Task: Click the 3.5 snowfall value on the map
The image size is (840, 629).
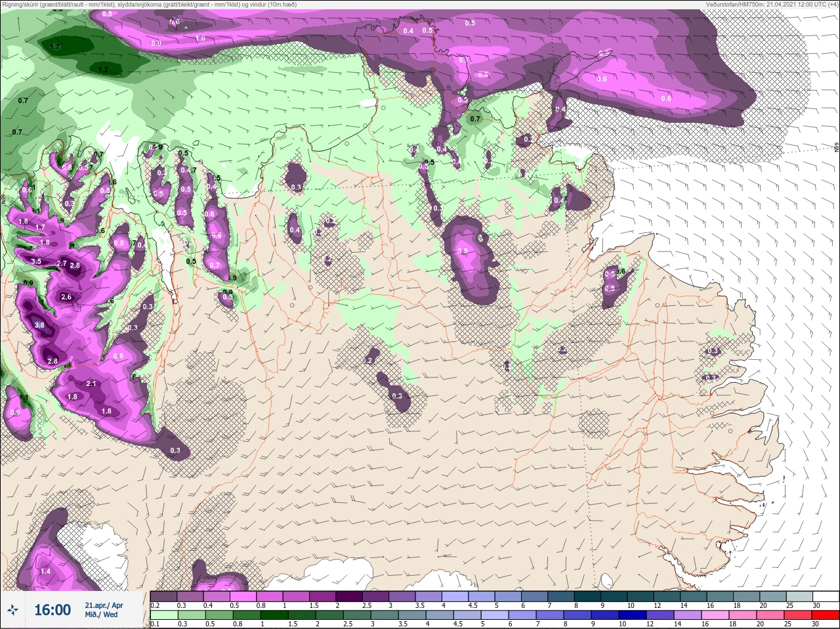Action: (36, 262)
